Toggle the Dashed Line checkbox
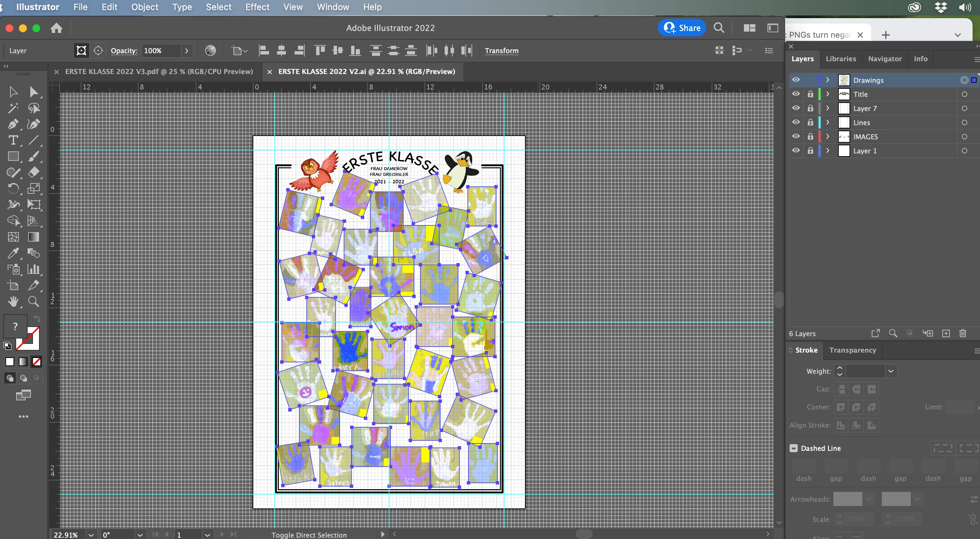Screen dimensions: 980x539 (794, 448)
